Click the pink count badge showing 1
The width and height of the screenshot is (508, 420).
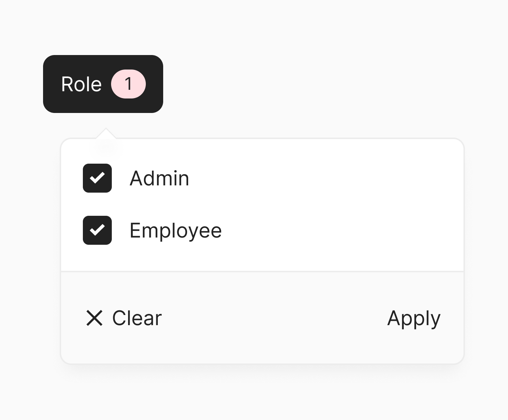click(x=128, y=84)
